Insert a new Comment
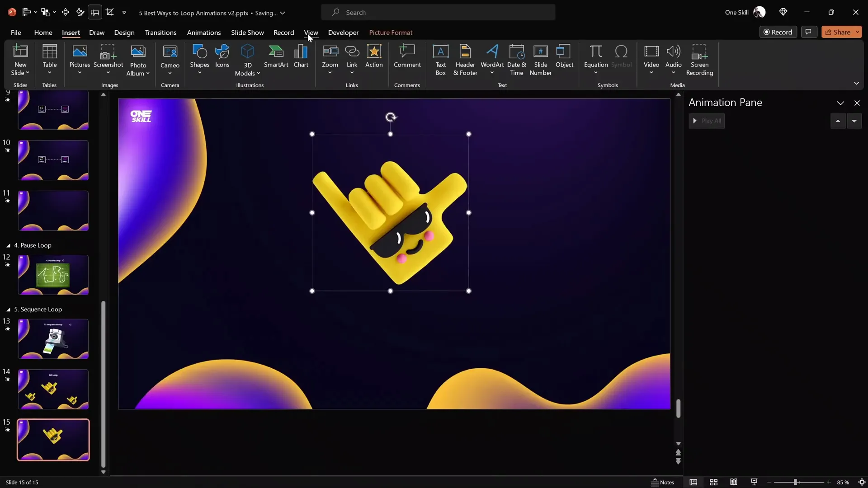868x488 pixels. pyautogui.click(x=407, y=56)
